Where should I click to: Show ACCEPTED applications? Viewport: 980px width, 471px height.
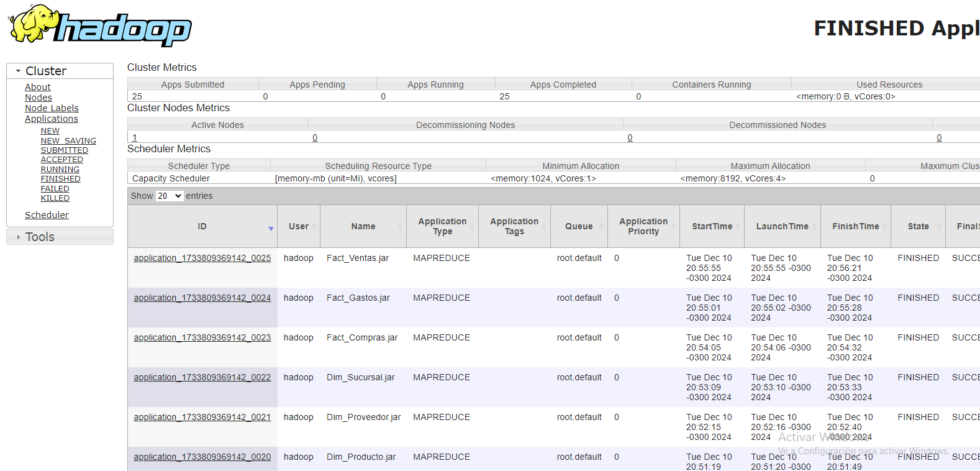point(62,160)
